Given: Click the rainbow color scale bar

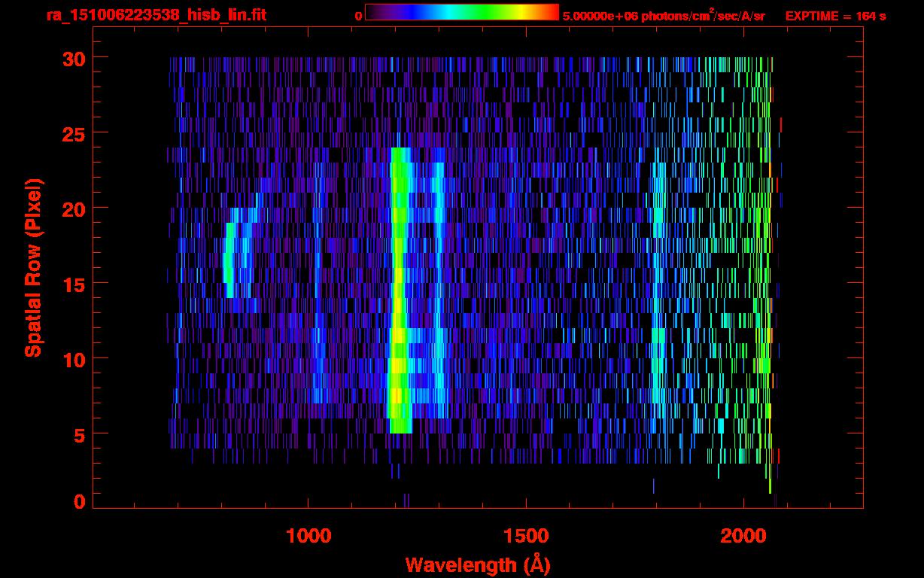Looking at the screenshot, I should 461,12.
